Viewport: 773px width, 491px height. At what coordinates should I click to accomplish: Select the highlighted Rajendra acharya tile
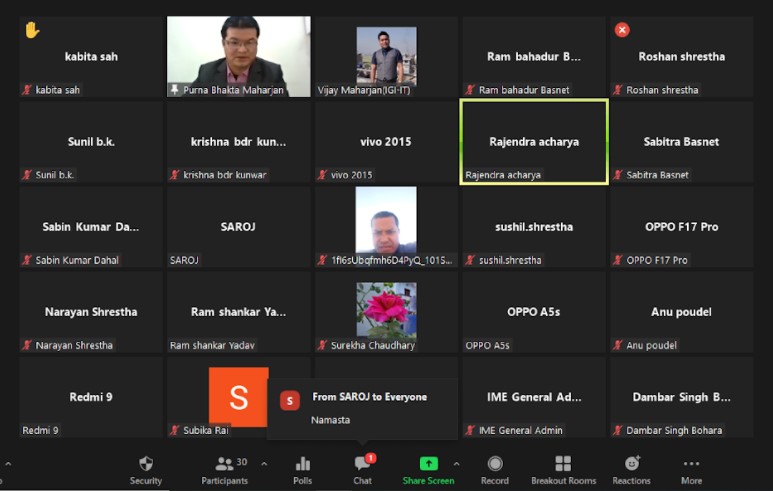(533, 142)
